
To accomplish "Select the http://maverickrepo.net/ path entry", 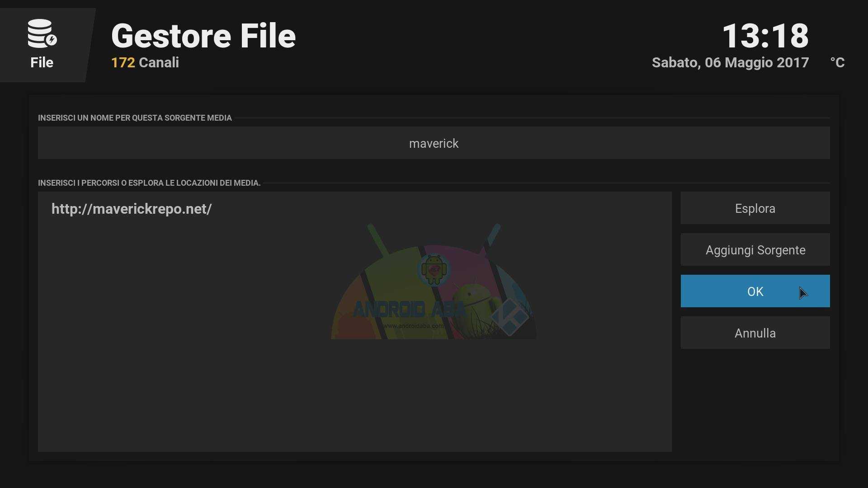I will (132, 209).
